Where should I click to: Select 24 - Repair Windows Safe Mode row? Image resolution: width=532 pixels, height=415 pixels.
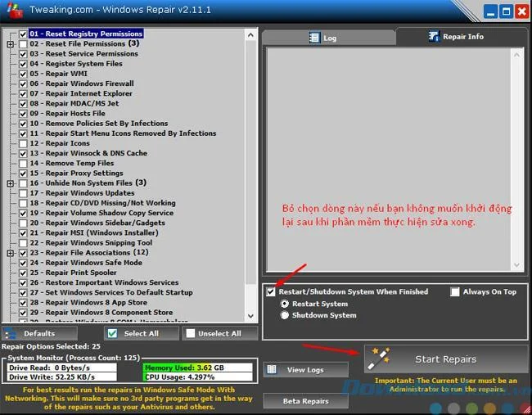[86, 263]
